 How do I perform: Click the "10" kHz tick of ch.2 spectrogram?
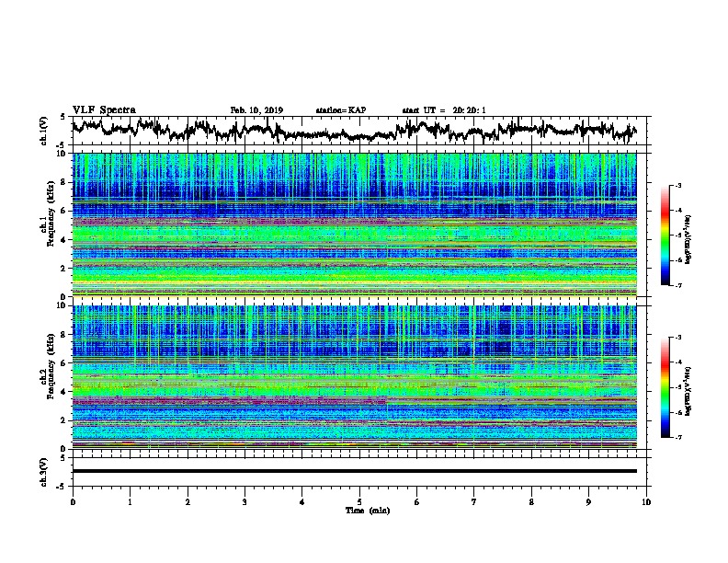[63, 305]
